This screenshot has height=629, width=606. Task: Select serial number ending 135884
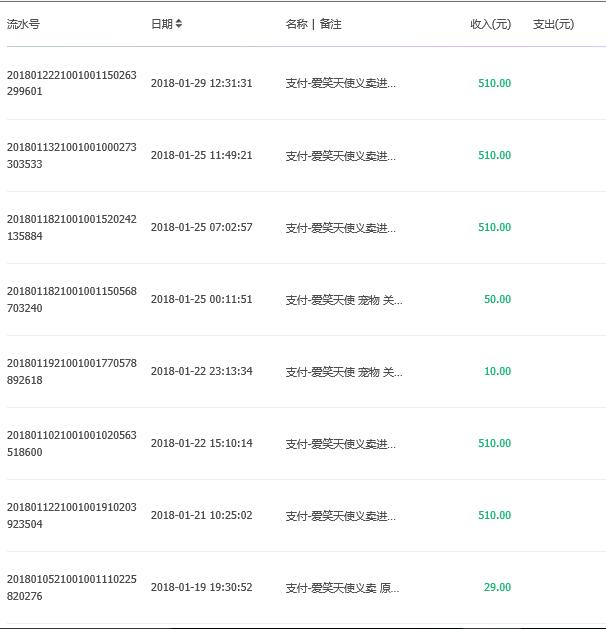(x=72, y=227)
